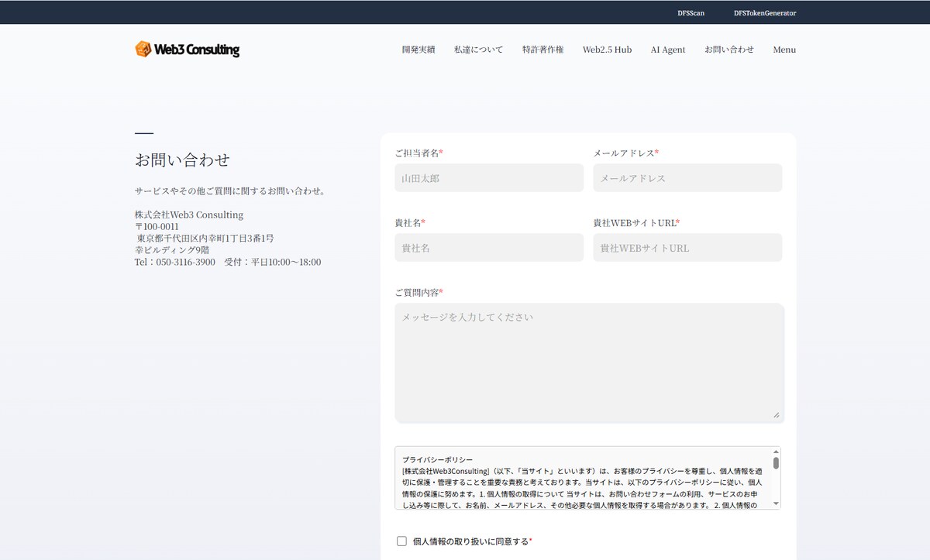Click into the ご質問内容 message textarea
The height and width of the screenshot is (560, 930).
tap(589, 363)
